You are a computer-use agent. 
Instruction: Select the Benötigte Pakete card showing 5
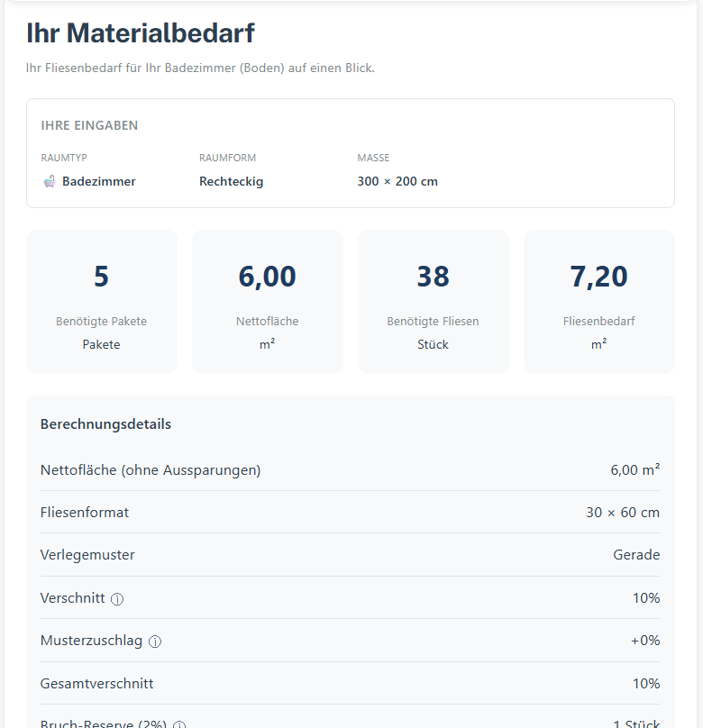[102, 301]
